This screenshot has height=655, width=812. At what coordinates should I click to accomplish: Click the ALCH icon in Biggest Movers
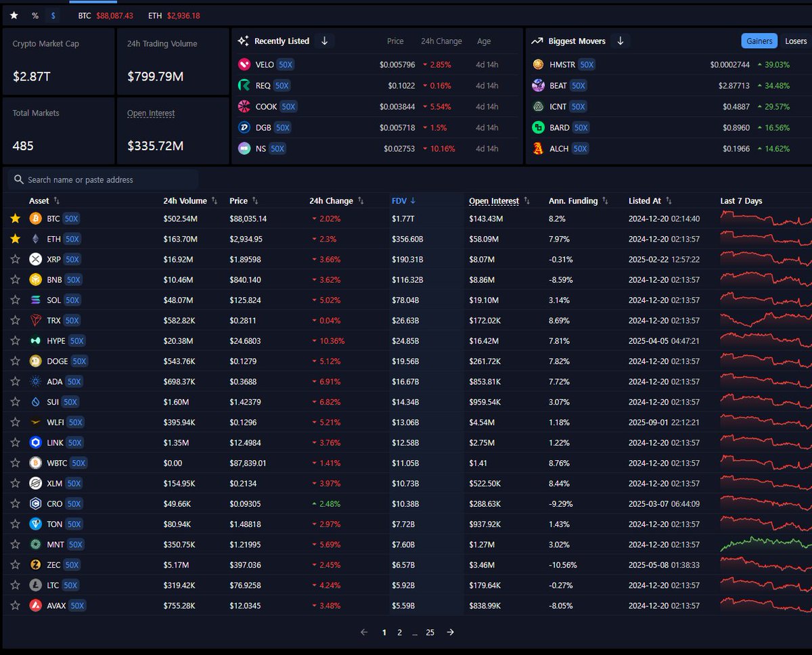pos(538,148)
